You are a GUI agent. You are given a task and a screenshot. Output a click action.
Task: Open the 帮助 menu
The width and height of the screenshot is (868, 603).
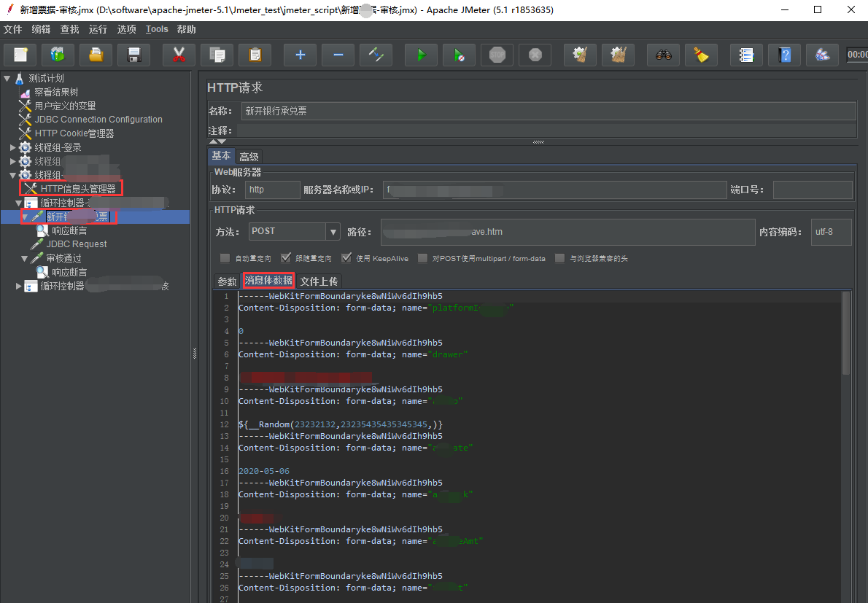pyautogui.click(x=187, y=29)
